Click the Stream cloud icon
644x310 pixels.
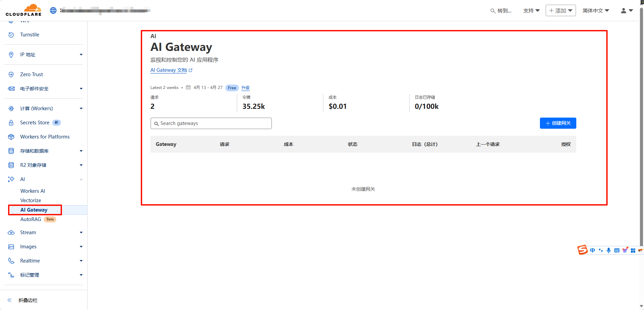tap(11, 232)
